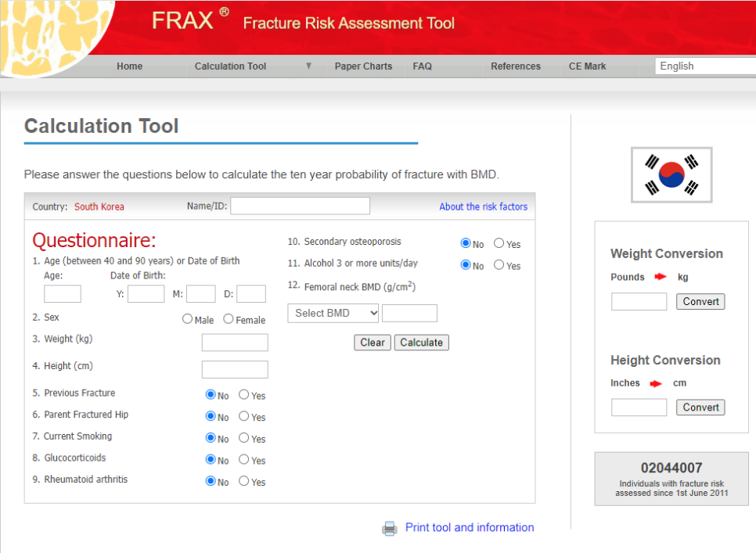Select No for Secondary osteoporosis
756x553 pixels.
click(x=466, y=242)
